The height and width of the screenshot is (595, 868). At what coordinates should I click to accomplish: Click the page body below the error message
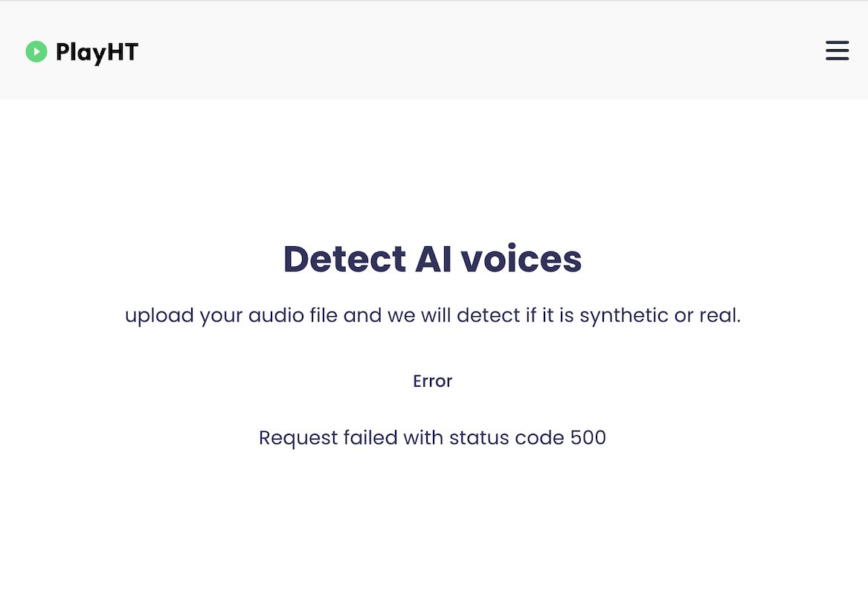point(434,521)
